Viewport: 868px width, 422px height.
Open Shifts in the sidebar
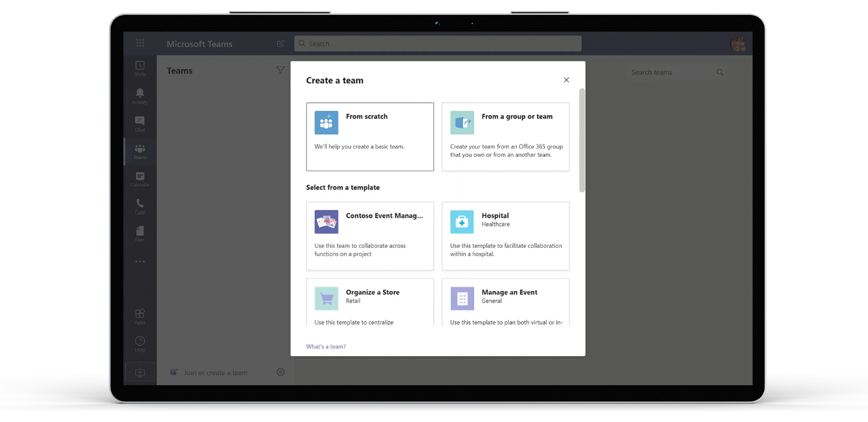pyautogui.click(x=140, y=68)
